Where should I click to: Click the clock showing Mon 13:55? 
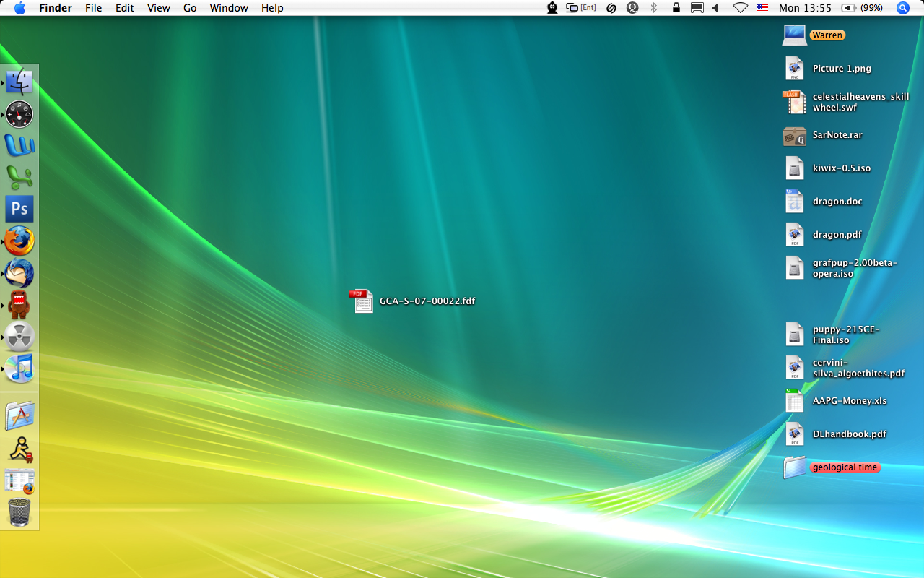pyautogui.click(x=805, y=8)
